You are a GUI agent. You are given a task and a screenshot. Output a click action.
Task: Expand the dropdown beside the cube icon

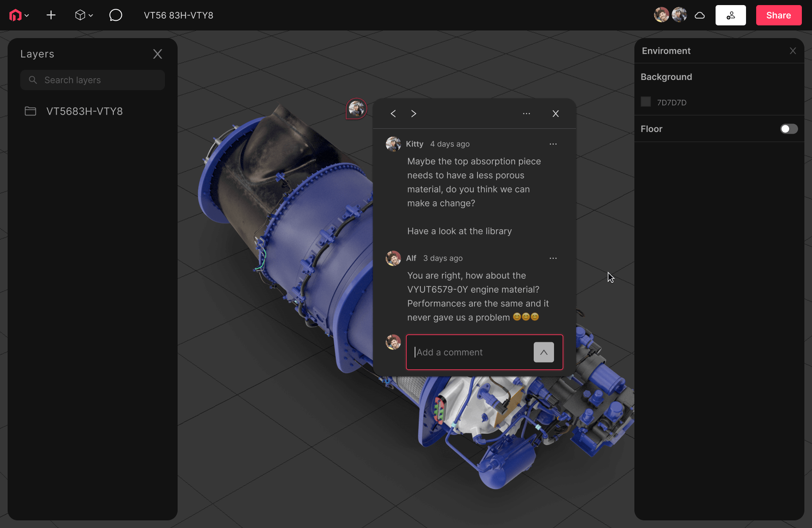pos(90,15)
